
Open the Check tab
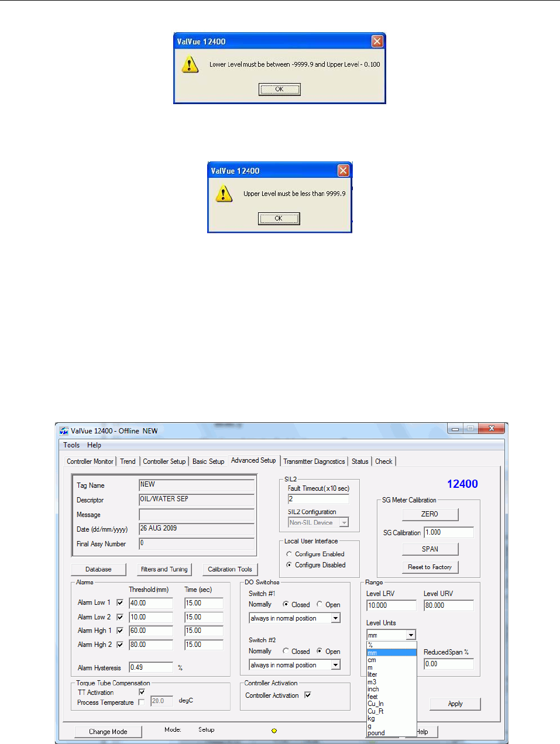(384, 461)
